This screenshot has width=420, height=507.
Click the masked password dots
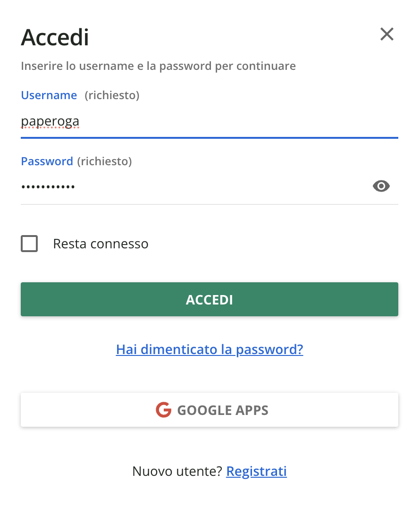click(48, 187)
